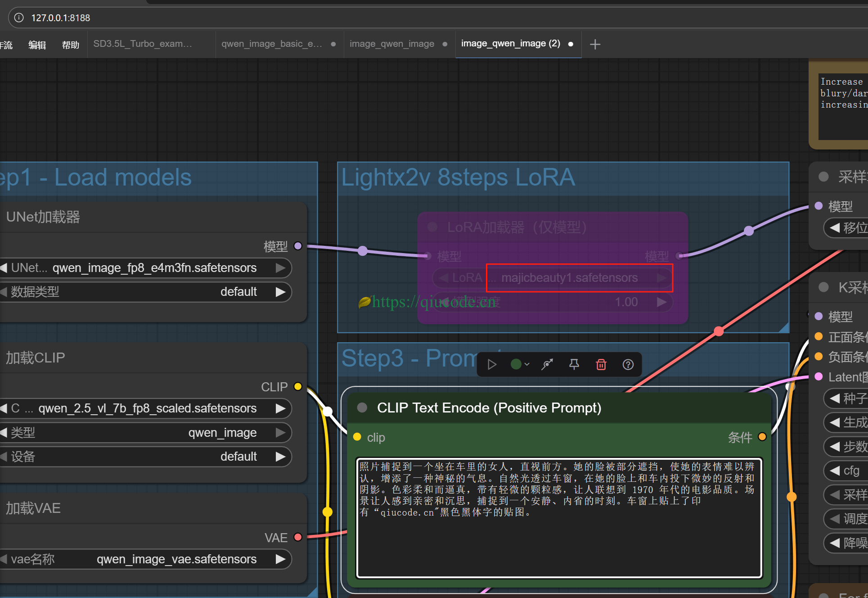Select CLIP Text Encode (Positive Prompt) title
Screen dimensions: 868x598
489,408
